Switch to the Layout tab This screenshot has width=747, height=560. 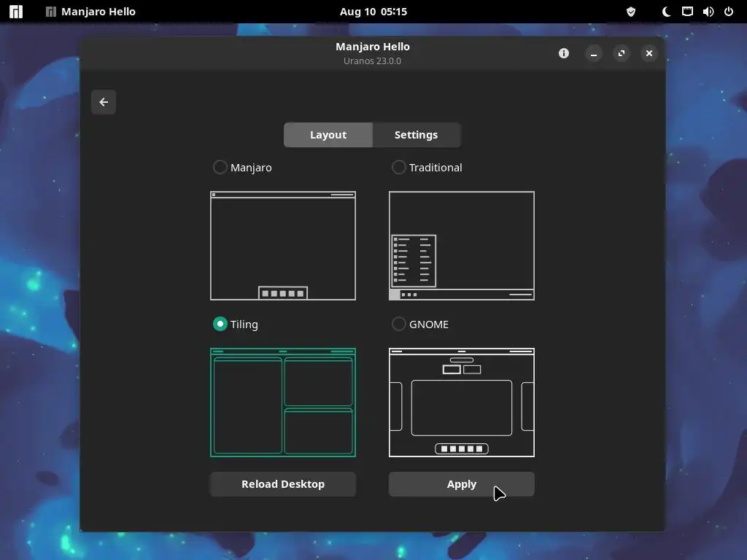(x=328, y=135)
